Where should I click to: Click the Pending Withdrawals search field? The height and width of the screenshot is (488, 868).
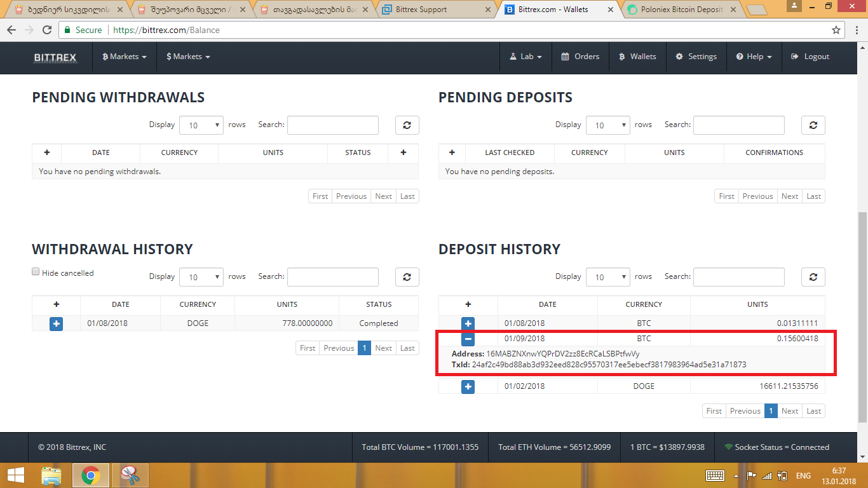click(333, 125)
